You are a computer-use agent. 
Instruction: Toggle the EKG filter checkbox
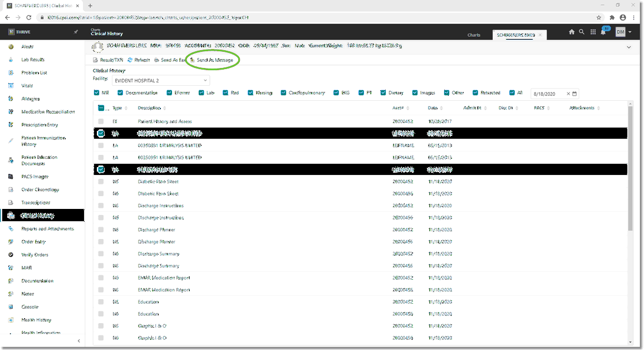[x=336, y=93]
